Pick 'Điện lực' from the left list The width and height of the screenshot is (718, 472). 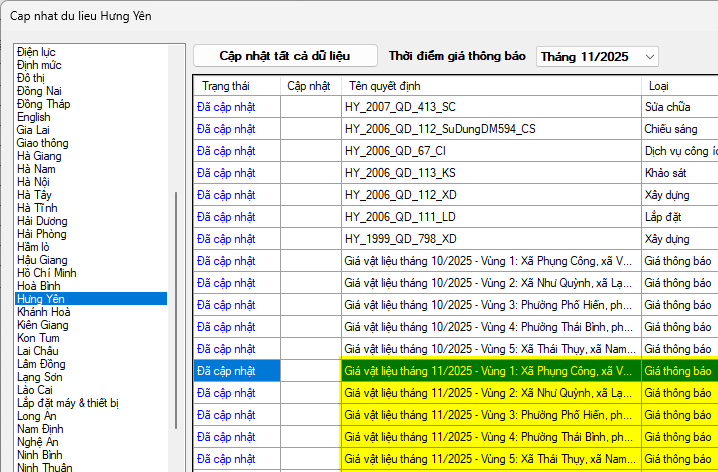coord(38,52)
